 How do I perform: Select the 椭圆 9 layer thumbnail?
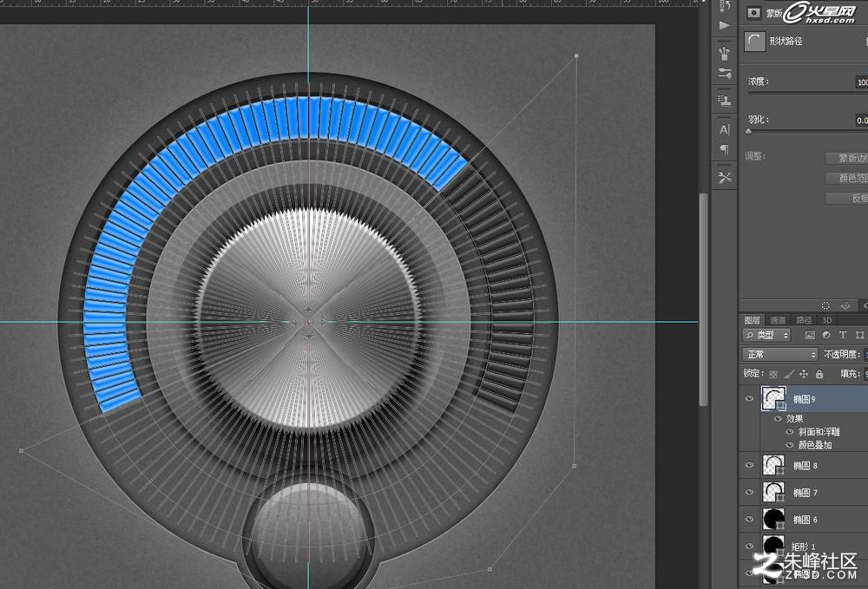tap(773, 399)
